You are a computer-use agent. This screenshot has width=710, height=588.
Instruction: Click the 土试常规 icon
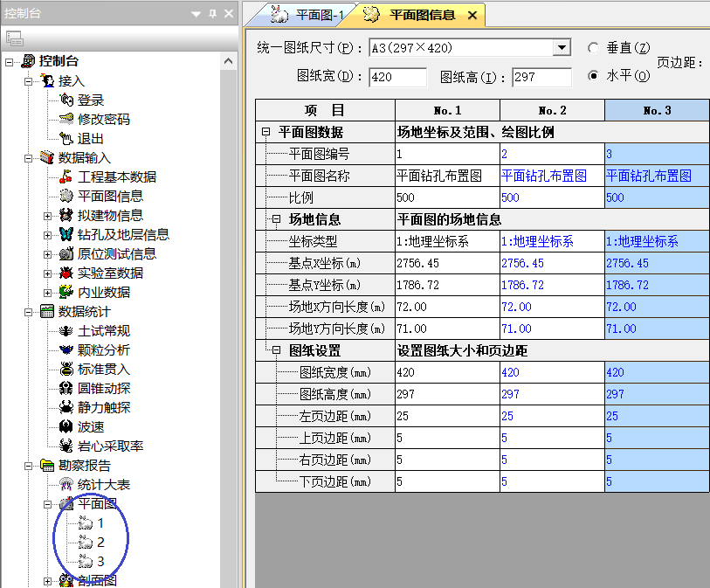tap(66, 330)
